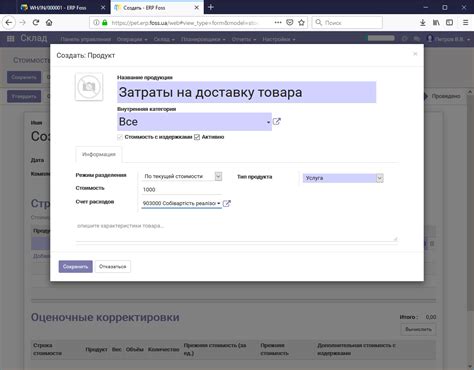Click the Режим разделения label

101,175
